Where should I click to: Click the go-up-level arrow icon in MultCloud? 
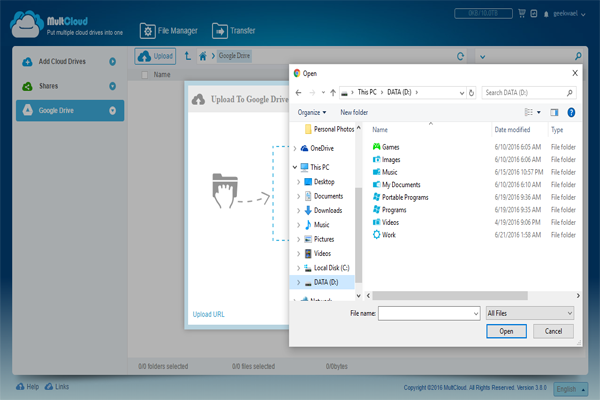click(188, 56)
